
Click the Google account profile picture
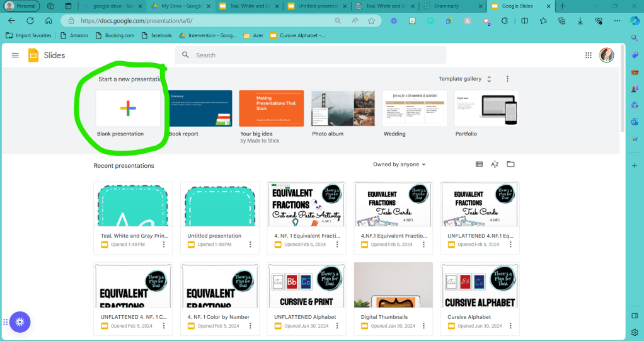[x=606, y=55]
